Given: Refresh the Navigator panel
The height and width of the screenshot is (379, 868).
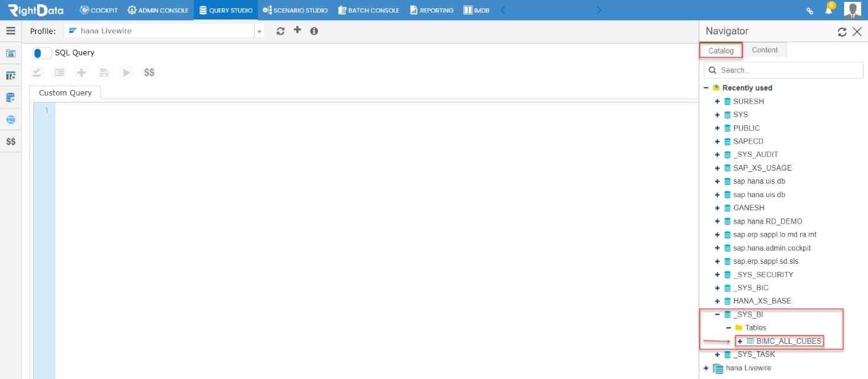Looking at the screenshot, I should click(x=842, y=31).
